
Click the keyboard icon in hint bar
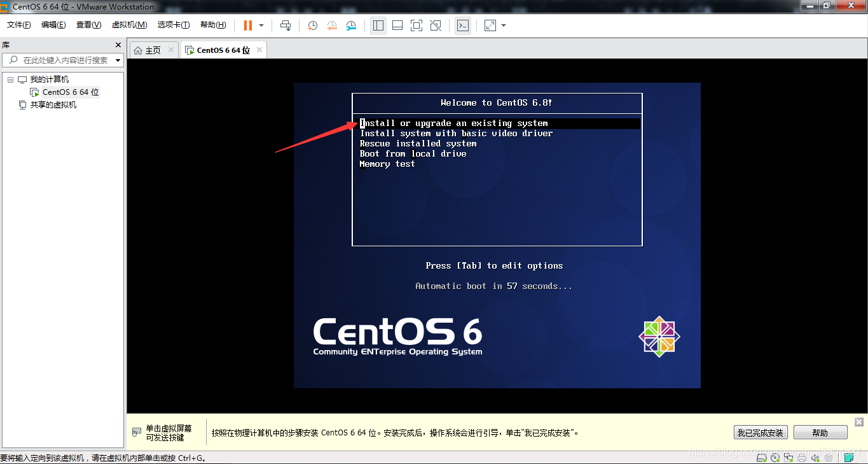(x=137, y=432)
